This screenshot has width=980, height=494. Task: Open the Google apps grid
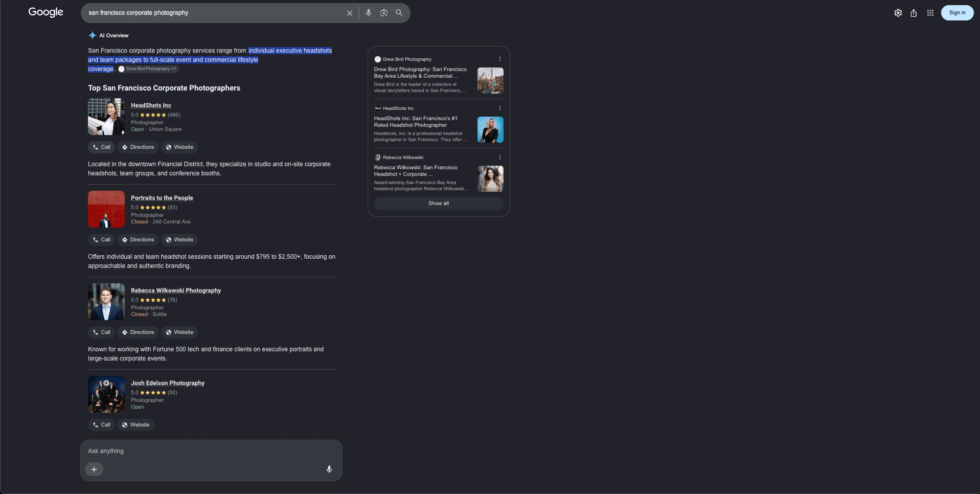pos(930,13)
